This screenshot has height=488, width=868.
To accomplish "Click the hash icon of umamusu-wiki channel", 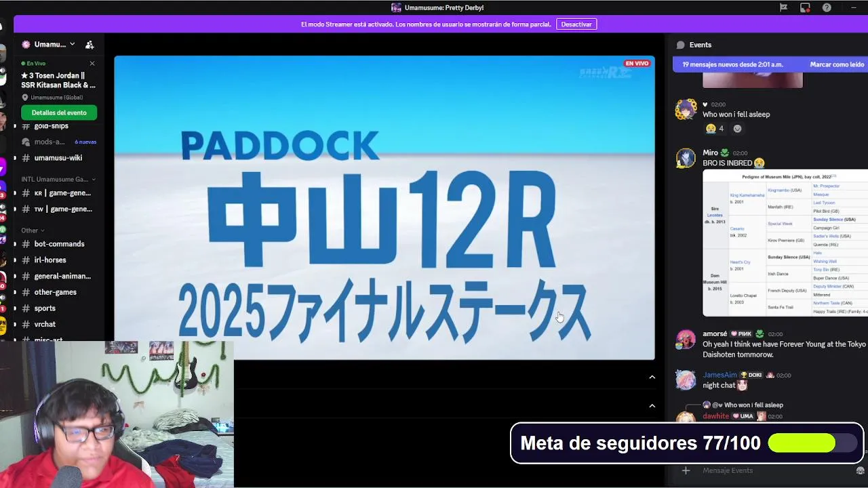I will [x=25, y=158].
